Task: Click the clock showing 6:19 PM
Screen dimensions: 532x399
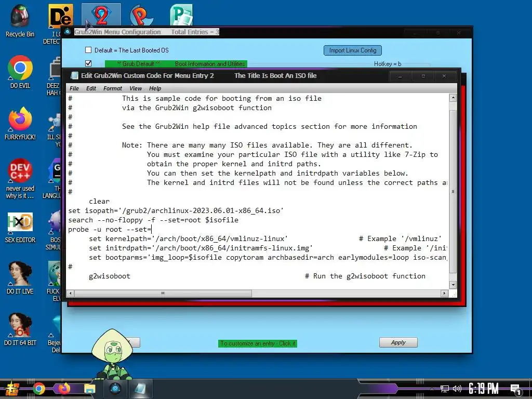Action: click(x=483, y=389)
